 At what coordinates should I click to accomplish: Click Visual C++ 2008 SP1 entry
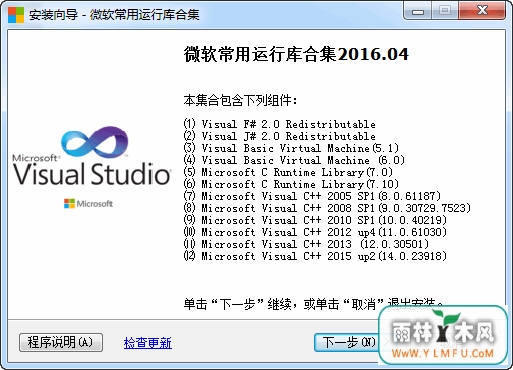327,208
